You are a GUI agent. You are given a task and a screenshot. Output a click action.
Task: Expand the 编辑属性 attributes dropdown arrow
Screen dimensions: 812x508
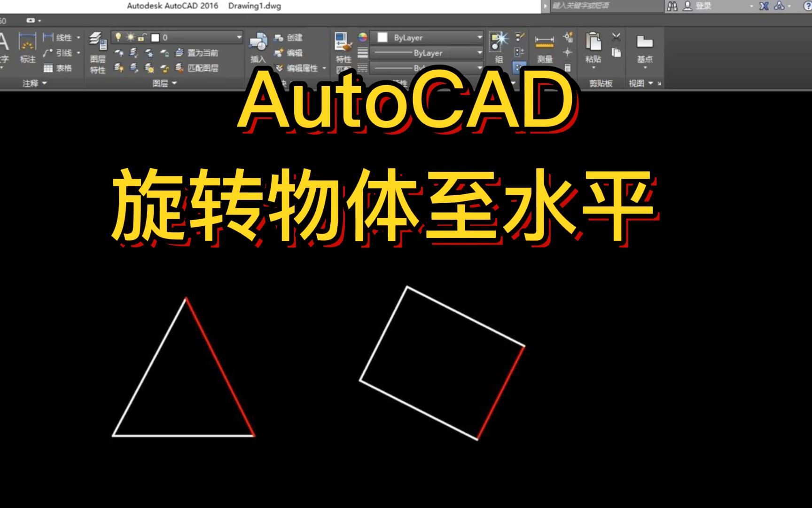click(x=324, y=69)
